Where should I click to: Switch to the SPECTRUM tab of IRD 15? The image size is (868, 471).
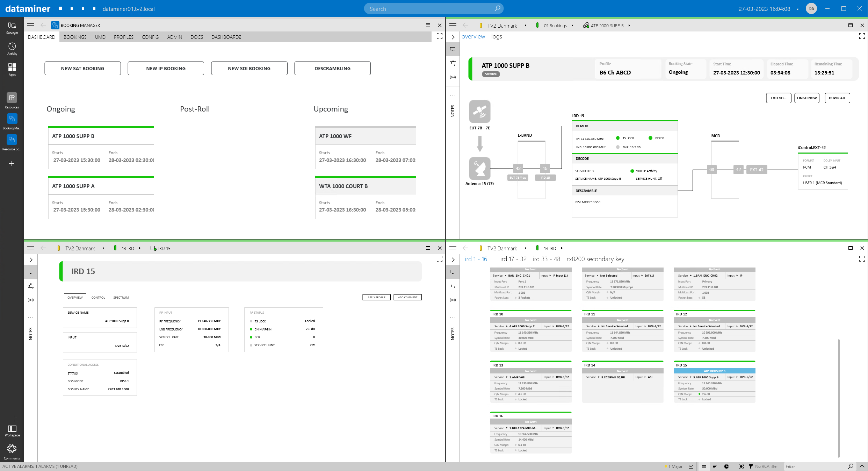tap(121, 298)
